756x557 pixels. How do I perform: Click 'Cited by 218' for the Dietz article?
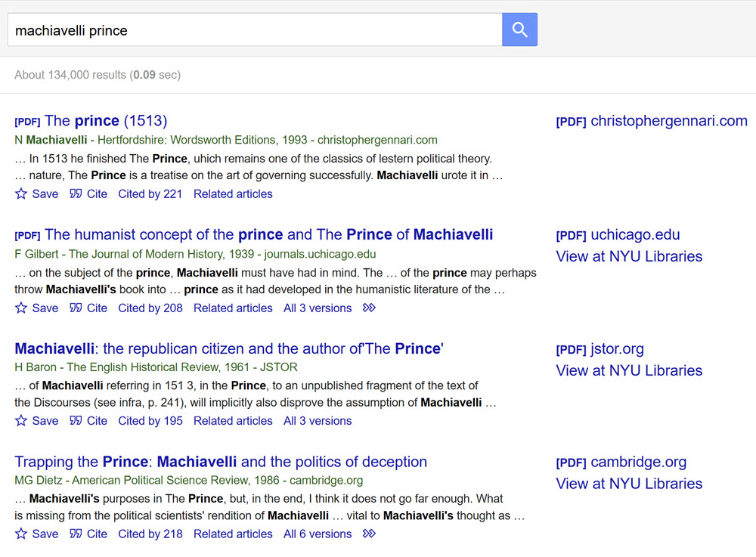coord(150,534)
